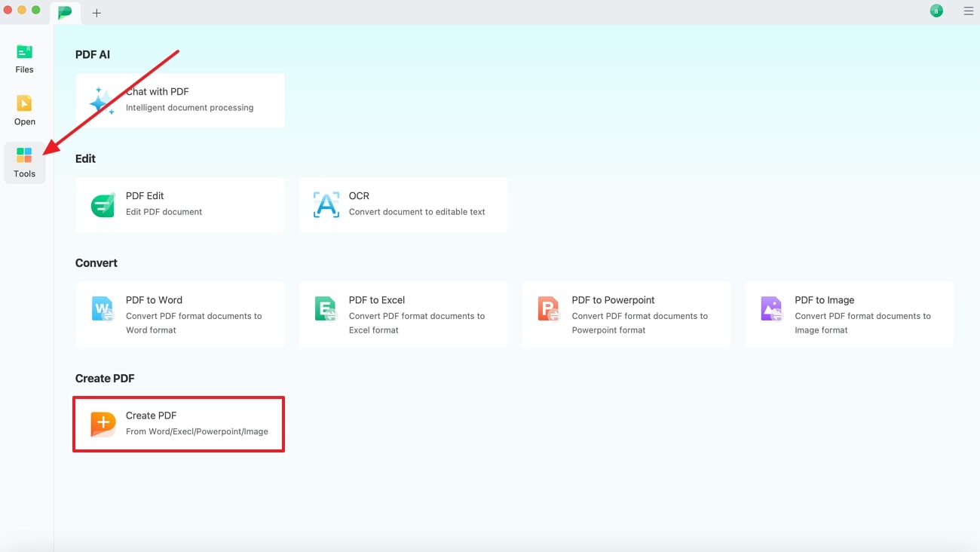980x552 pixels.
Task: Click the Files label in sidebar
Action: [24, 69]
